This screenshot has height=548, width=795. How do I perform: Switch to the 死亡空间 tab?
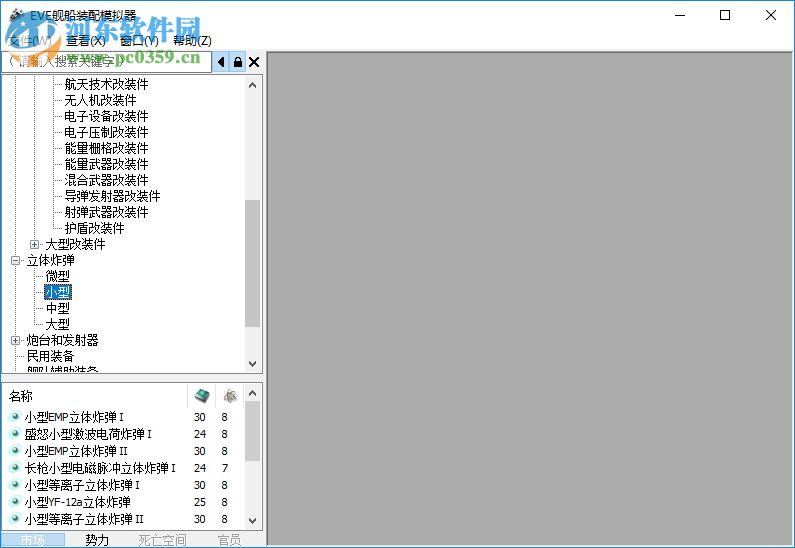click(x=162, y=540)
